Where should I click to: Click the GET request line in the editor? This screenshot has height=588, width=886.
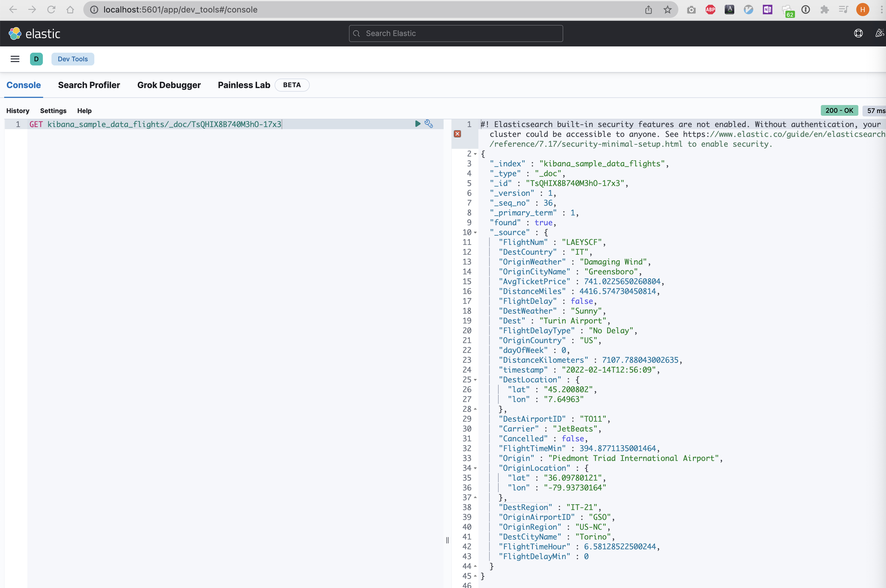pos(155,124)
